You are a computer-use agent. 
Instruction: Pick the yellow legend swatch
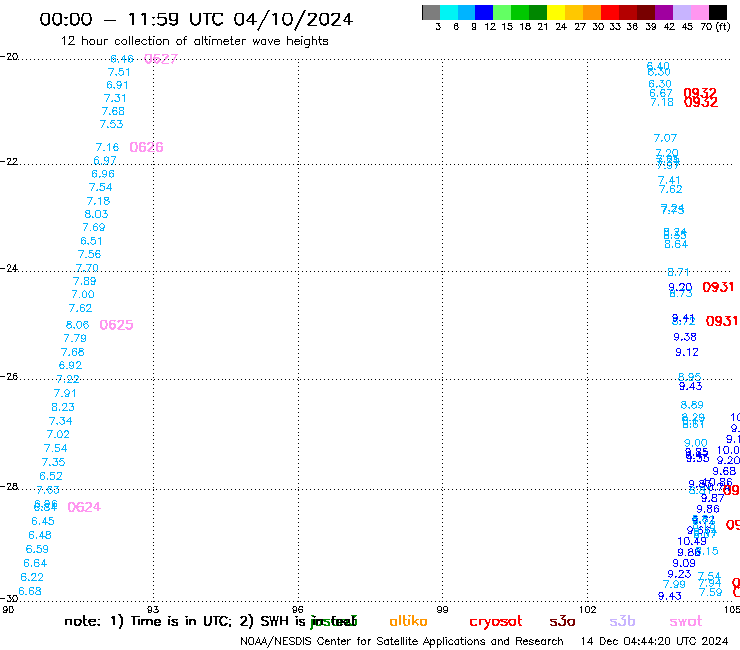point(556,12)
